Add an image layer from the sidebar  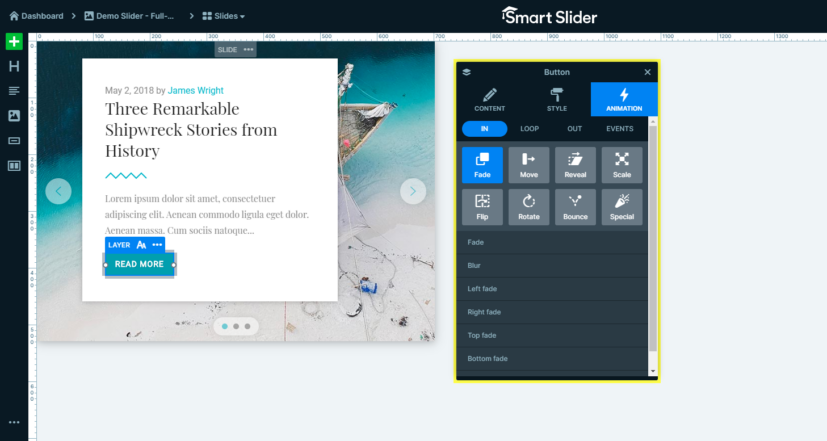[x=14, y=116]
